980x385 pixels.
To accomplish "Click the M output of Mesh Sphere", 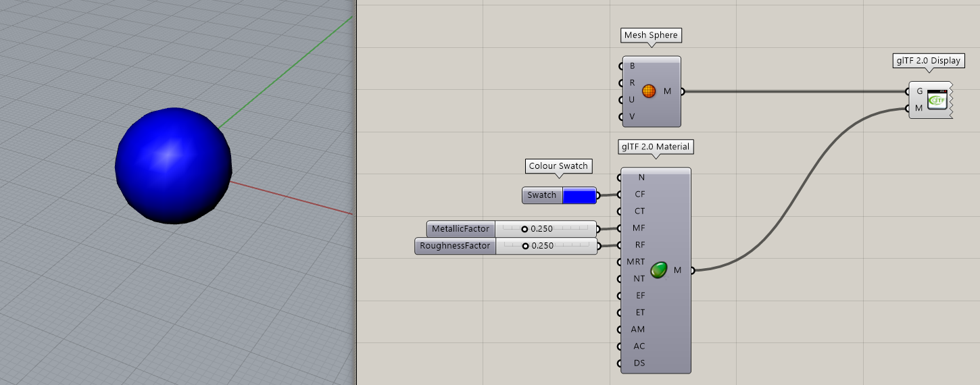I will tap(668, 91).
